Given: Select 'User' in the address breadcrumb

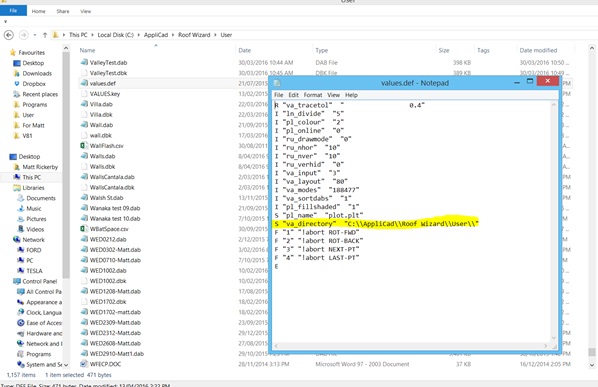Looking at the screenshot, I should point(226,35).
